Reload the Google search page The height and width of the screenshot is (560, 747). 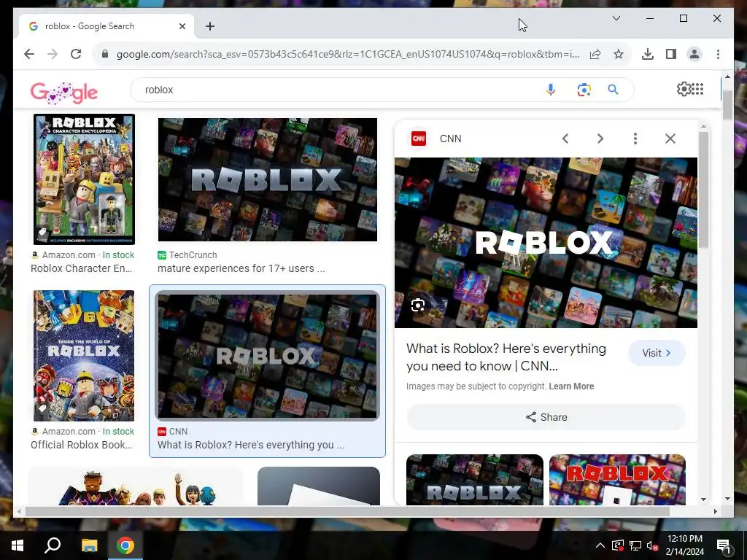coord(76,54)
